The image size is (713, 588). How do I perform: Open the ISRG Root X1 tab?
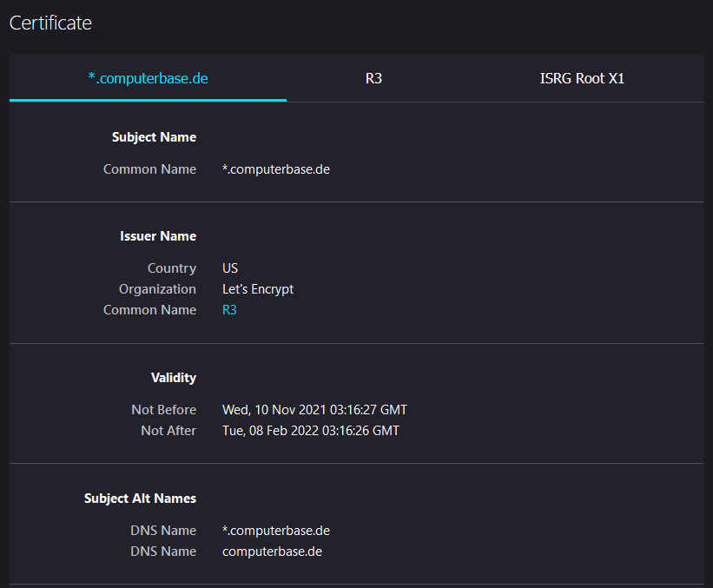tap(582, 78)
